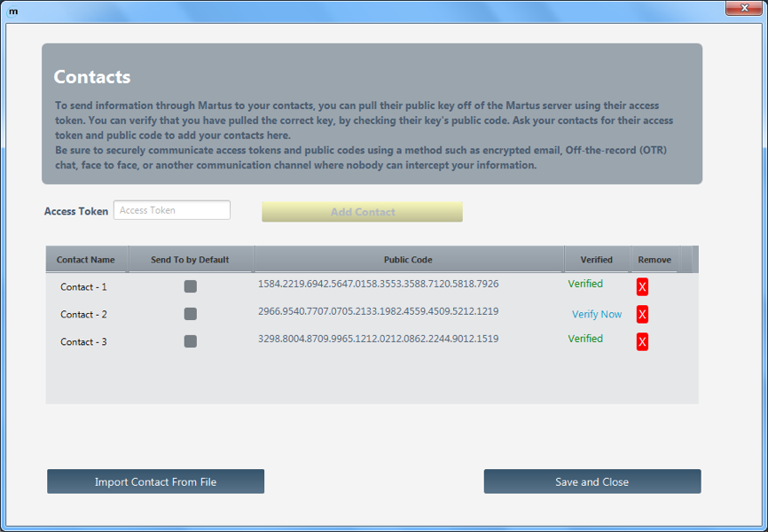
Task: Click Save and Close
Action: pos(592,481)
